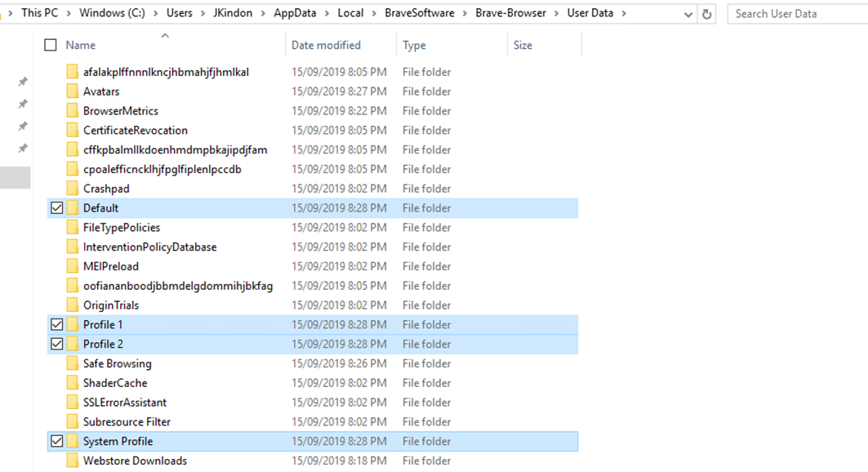Select the Crashpad folder name
Image resolution: width=868 pixels, height=472 pixels.
106,189
